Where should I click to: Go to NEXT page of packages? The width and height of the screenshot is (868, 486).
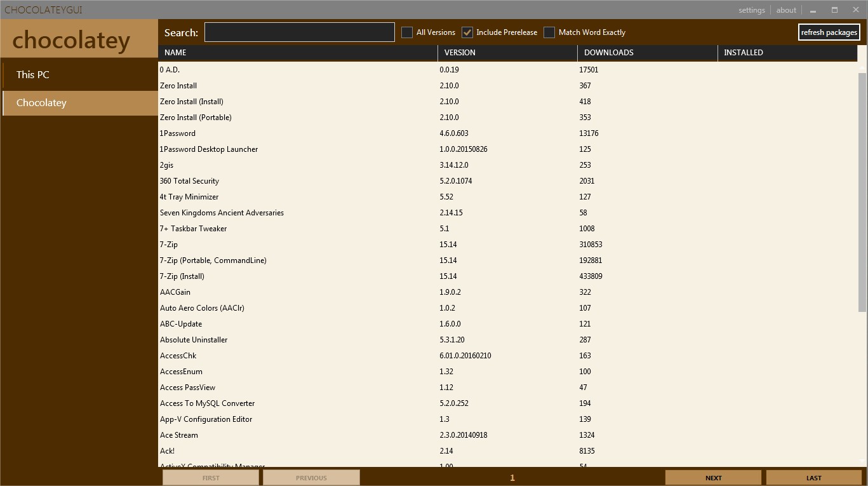pos(713,478)
